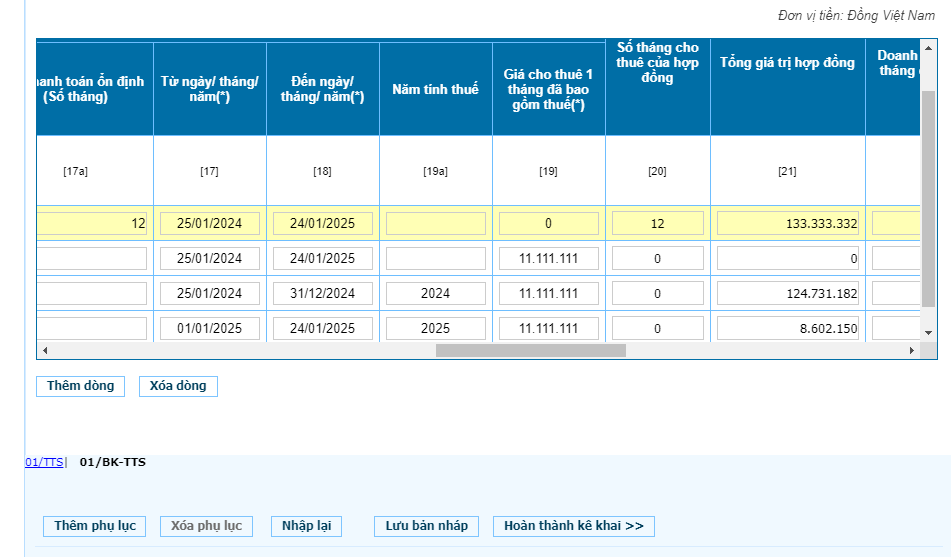
Task: Click the end date field showing 31/12/2024
Action: 322,294
